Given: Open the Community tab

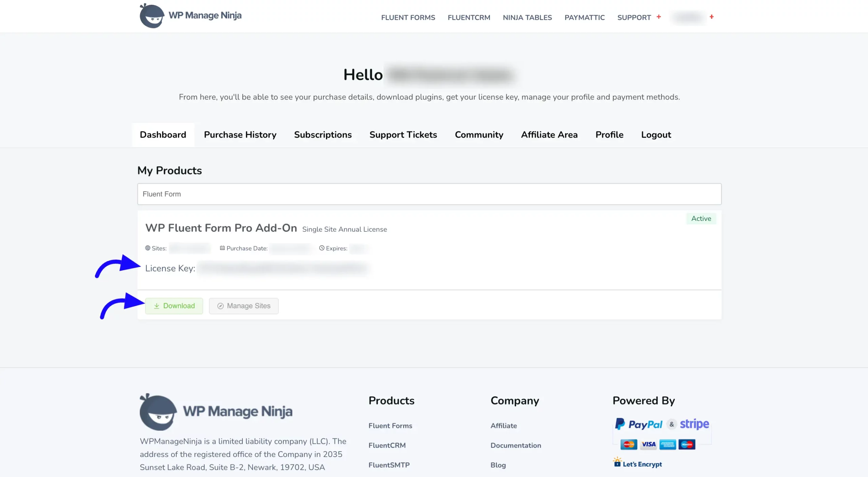Looking at the screenshot, I should [479, 134].
